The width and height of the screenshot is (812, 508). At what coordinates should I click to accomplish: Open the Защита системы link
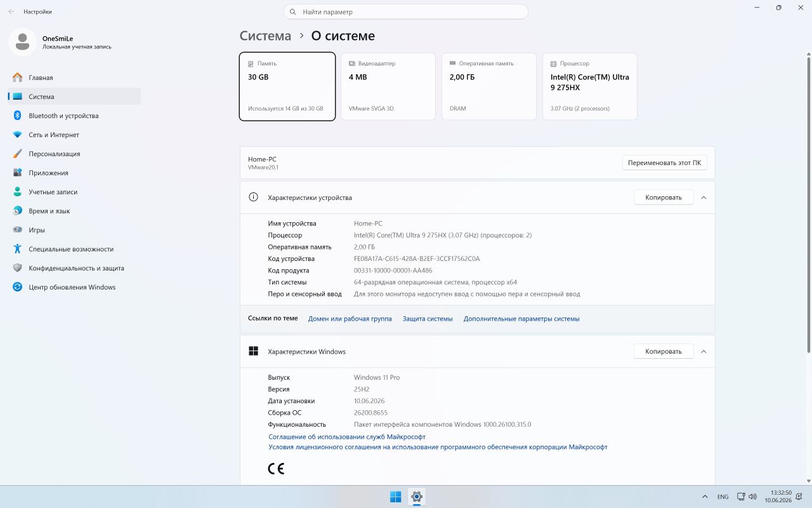pyautogui.click(x=428, y=319)
